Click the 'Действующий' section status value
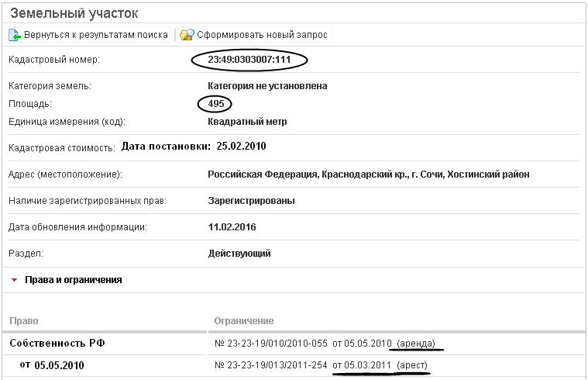The image size is (588, 380). [x=239, y=254]
